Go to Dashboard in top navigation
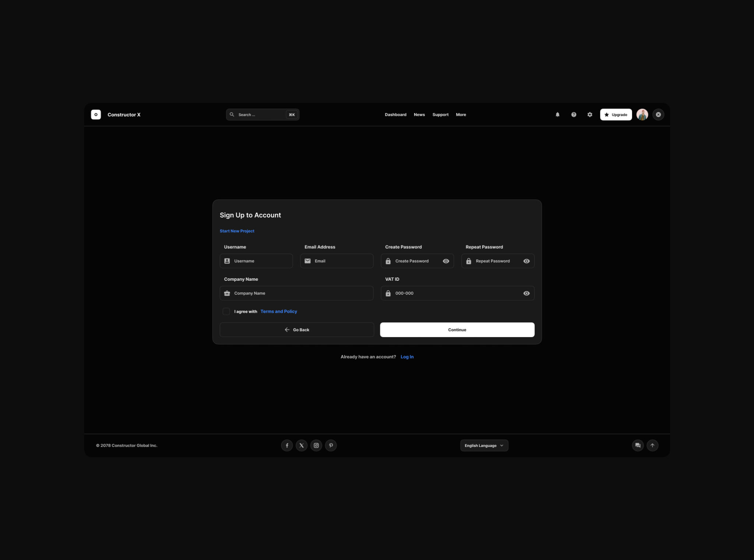The image size is (754, 560). click(x=395, y=114)
